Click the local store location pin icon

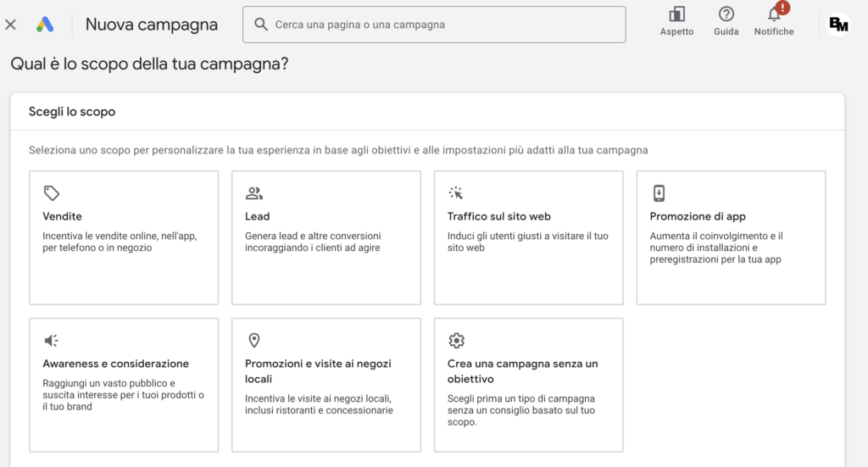point(253,341)
